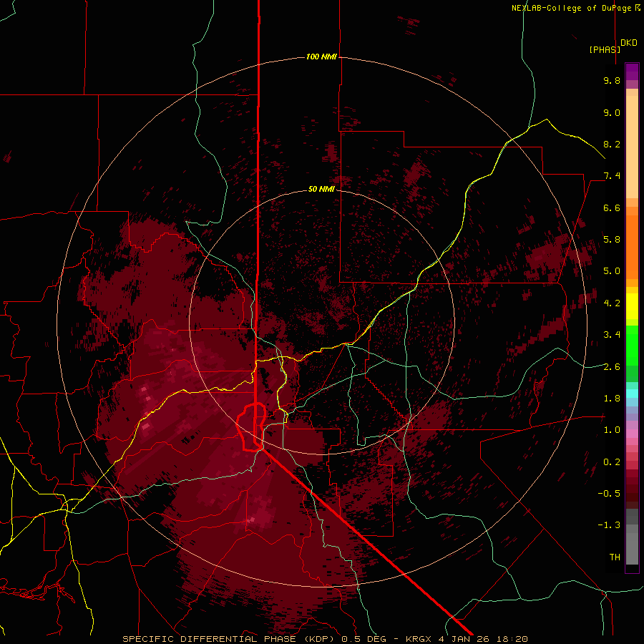Image resolution: width=644 pixels, height=644 pixels.
Task: Click the bright green band of the color scale
Action: 632,345
